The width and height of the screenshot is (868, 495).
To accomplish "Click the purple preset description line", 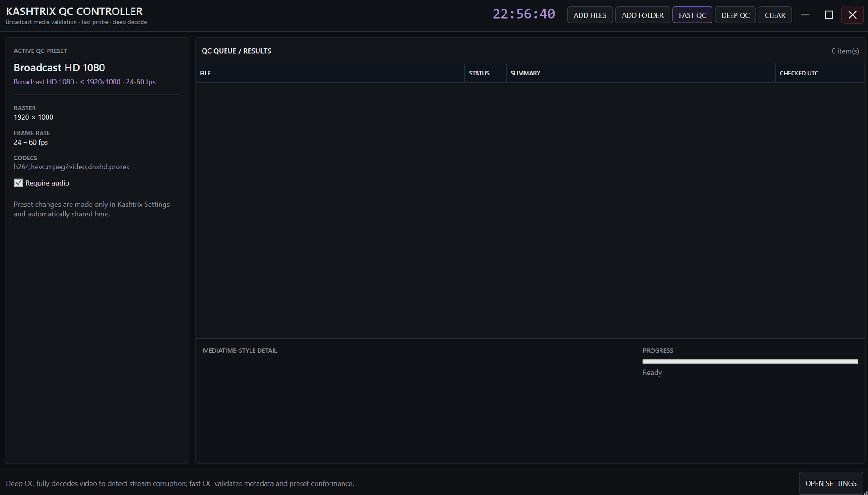I will click(85, 82).
